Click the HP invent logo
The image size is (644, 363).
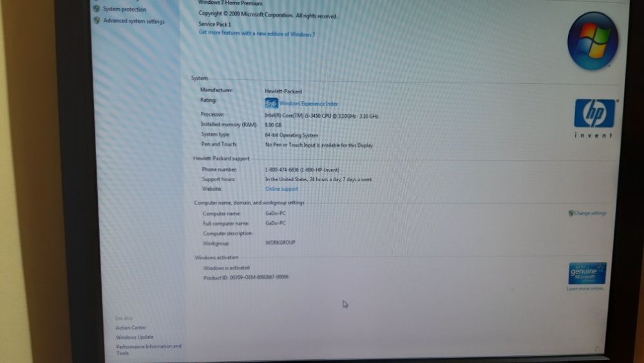pyautogui.click(x=594, y=119)
